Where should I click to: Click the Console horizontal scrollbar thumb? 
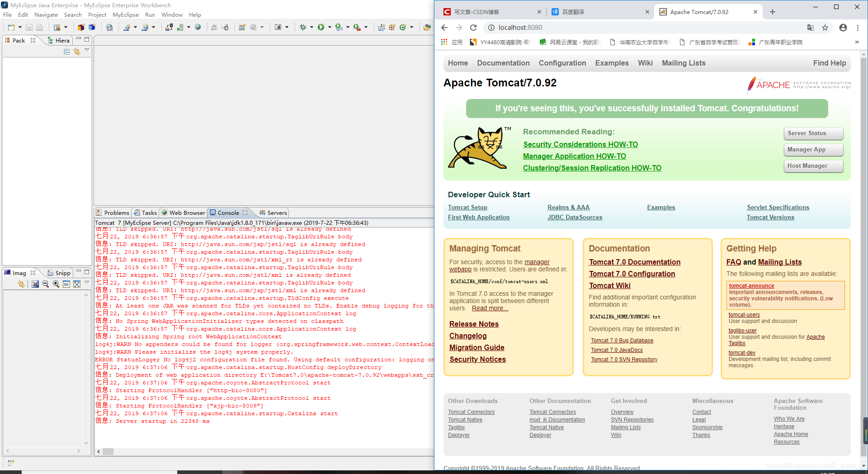click(108, 451)
